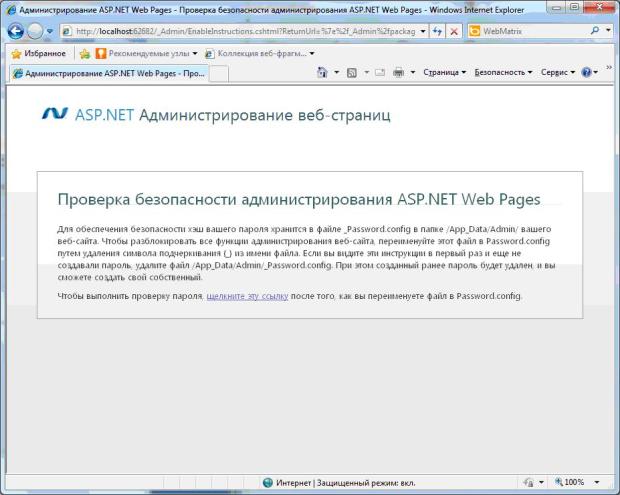620x495 pixels.
Task: Click the page icon in address bar
Action: (67, 31)
